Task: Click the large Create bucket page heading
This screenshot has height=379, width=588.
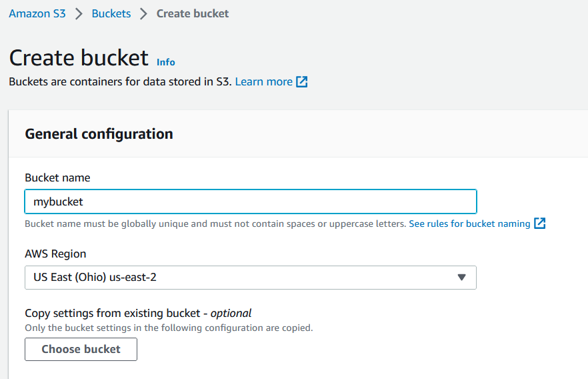Action: 79,58
